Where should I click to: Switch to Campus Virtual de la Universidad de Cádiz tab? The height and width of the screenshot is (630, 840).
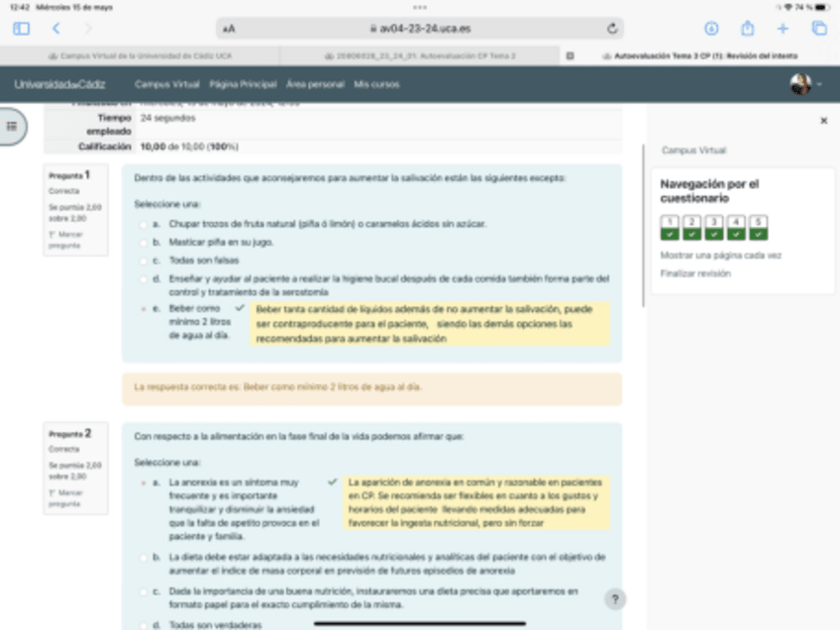140,55
